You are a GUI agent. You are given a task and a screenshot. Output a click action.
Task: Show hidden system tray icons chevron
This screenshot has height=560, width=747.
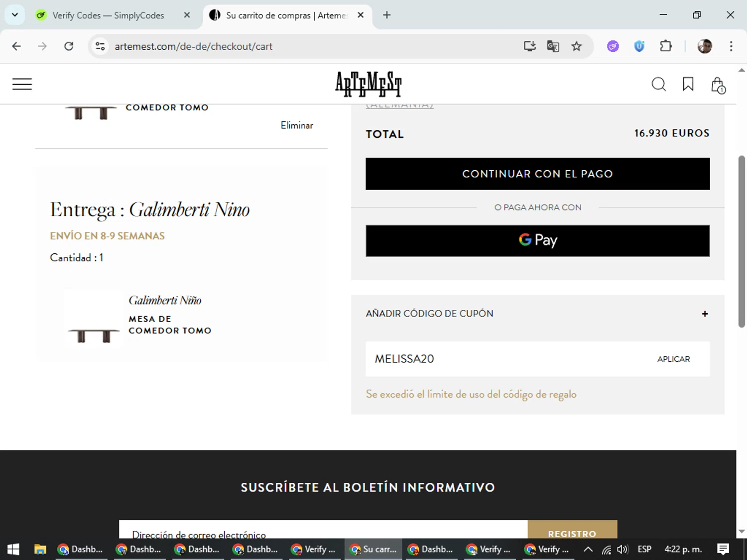[x=588, y=549]
